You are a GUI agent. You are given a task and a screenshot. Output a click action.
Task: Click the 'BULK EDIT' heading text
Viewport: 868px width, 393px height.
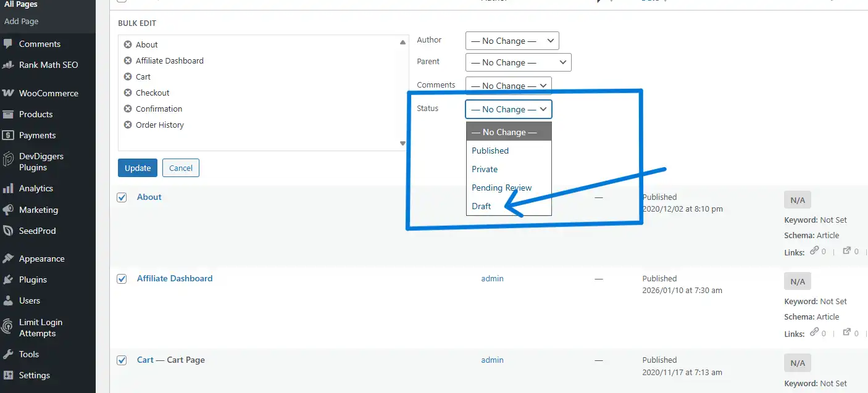(x=137, y=23)
